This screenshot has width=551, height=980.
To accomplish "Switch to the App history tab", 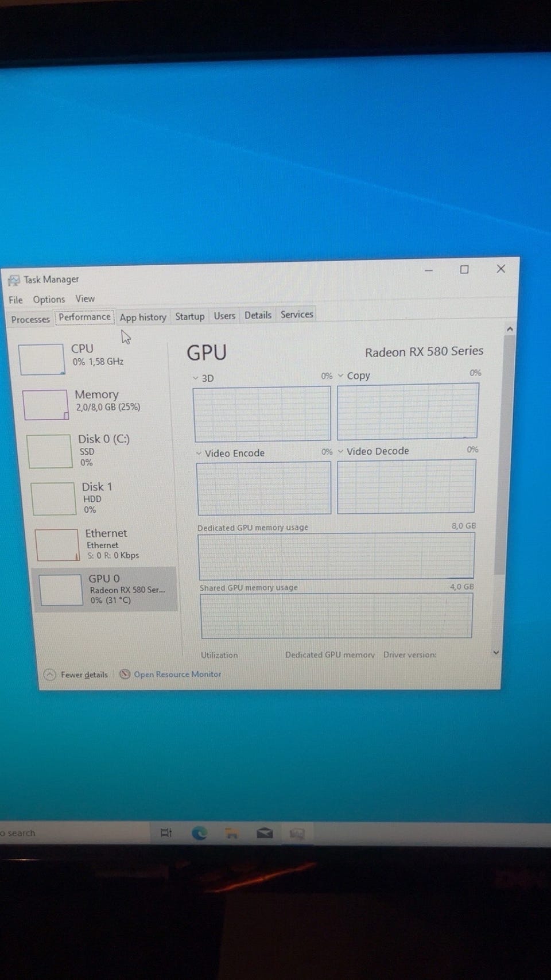I will pyautogui.click(x=143, y=317).
